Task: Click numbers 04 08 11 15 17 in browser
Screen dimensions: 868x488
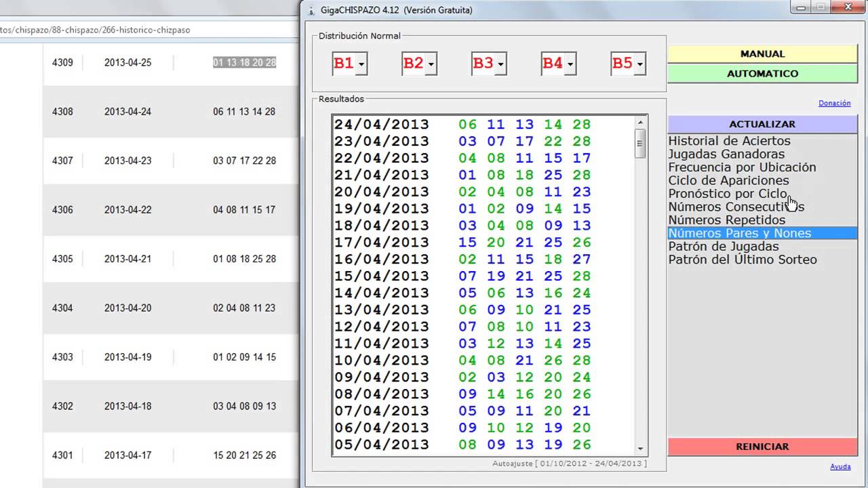Action: pyautogui.click(x=244, y=210)
